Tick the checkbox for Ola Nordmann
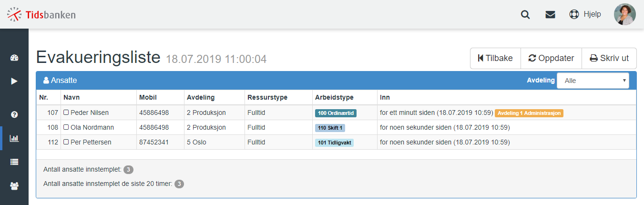This screenshot has width=644, height=205. pos(66,128)
